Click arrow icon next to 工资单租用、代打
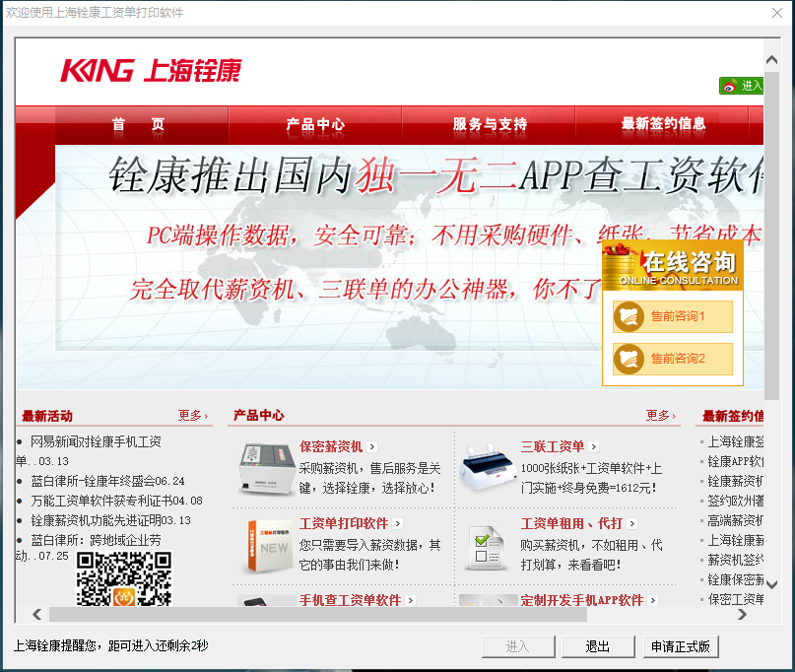 631,524
